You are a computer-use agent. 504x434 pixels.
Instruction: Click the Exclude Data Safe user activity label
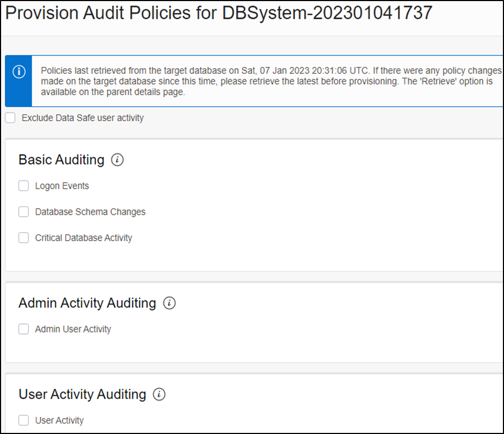tap(83, 118)
